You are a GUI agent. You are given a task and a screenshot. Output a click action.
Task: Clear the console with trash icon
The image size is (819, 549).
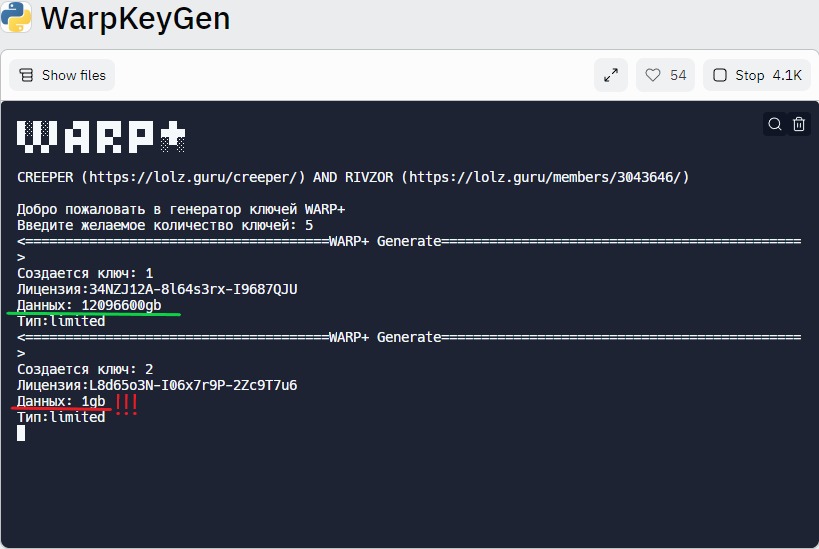[799, 124]
